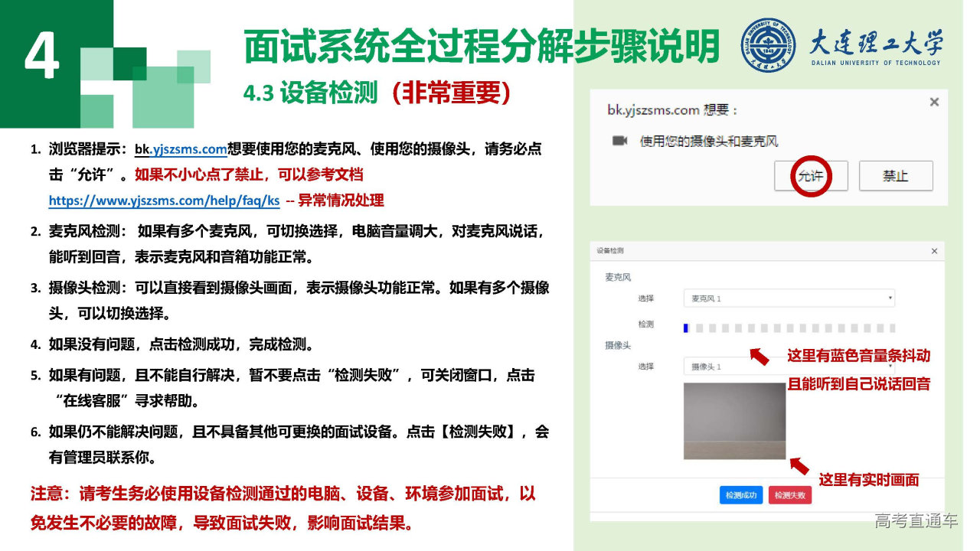Click the 允许 (Allow) button

812,175
